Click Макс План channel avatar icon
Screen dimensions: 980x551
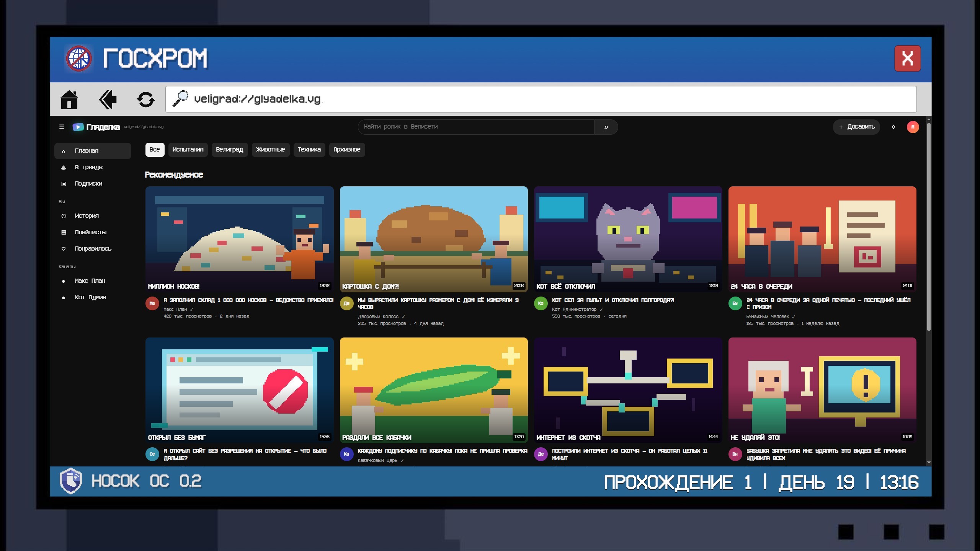pos(152,303)
